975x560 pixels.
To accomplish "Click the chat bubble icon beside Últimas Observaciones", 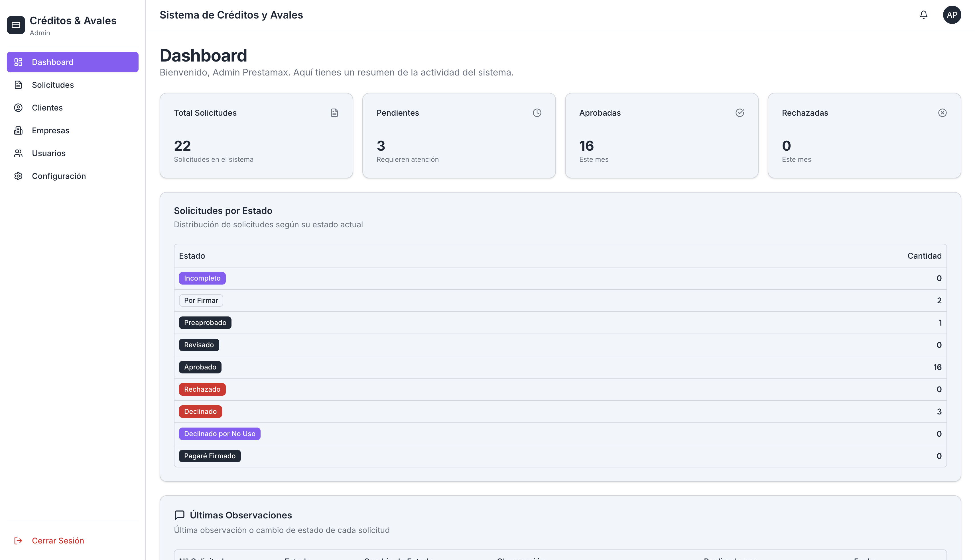I will pos(179,515).
